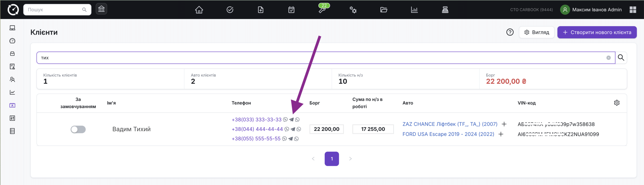Open FORD USA Escape 2019 - 2024 link
The height and width of the screenshot is (185, 644).
[x=448, y=134]
